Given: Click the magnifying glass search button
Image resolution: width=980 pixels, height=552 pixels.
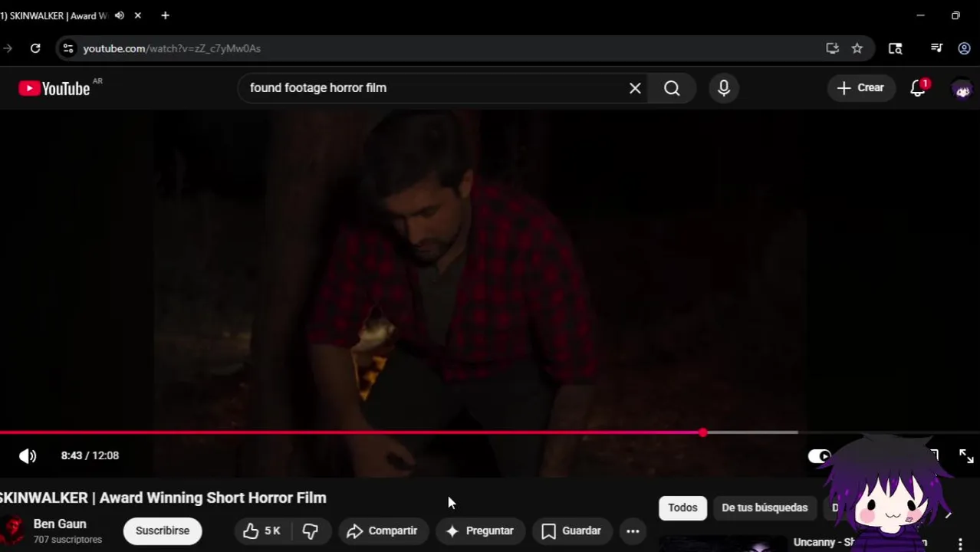Looking at the screenshot, I should [672, 88].
